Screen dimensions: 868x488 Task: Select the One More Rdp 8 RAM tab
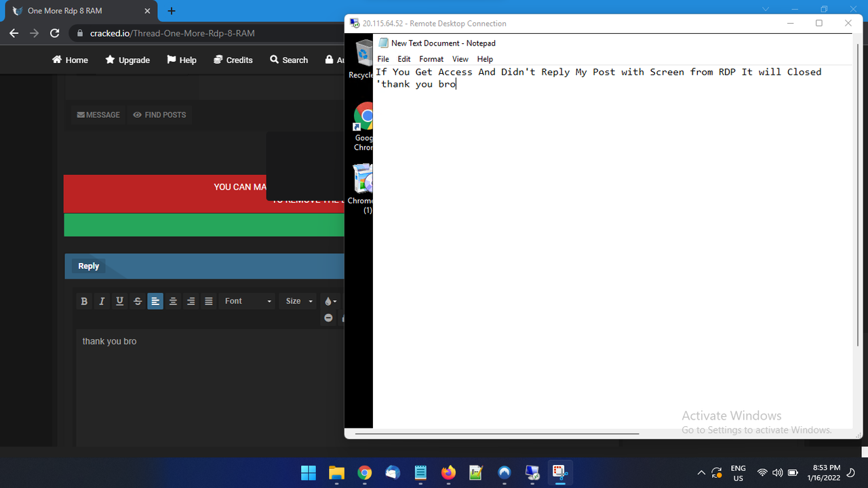click(x=81, y=11)
